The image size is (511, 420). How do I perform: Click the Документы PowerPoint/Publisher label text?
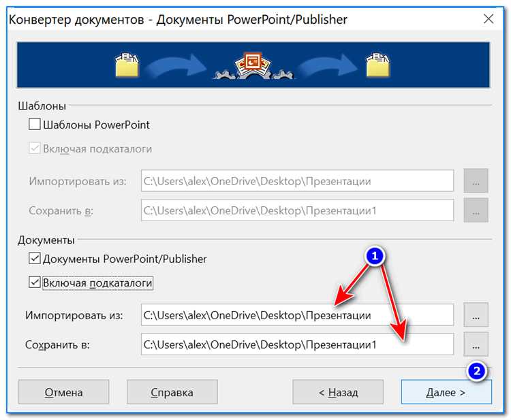[125, 259]
